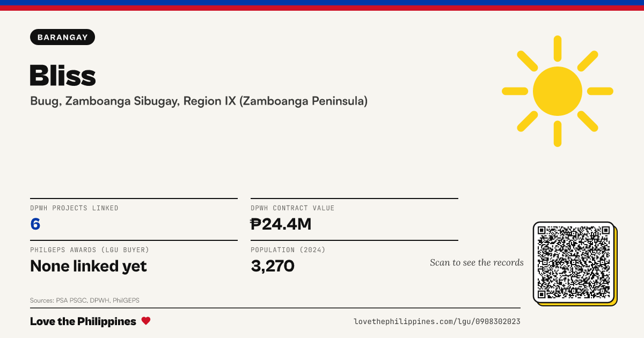The image size is (644, 338).
Task: Click the peso sign symbol
Action: pyautogui.click(x=256, y=224)
